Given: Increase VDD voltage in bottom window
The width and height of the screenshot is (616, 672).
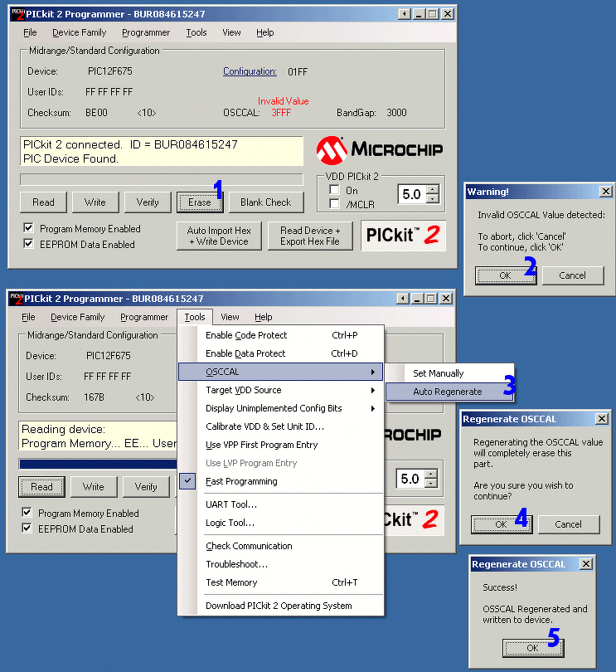Looking at the screenshot, I should [431, 474].
